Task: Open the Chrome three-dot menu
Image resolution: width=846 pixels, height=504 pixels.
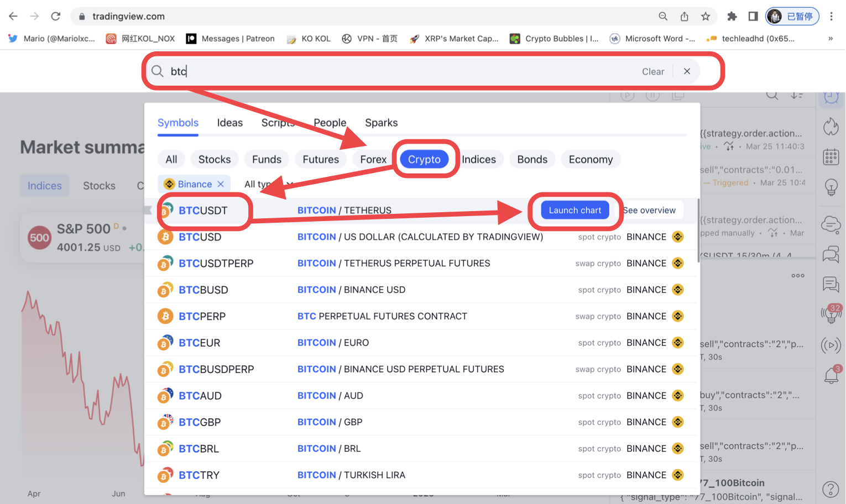Action: (x=831, y=17)
